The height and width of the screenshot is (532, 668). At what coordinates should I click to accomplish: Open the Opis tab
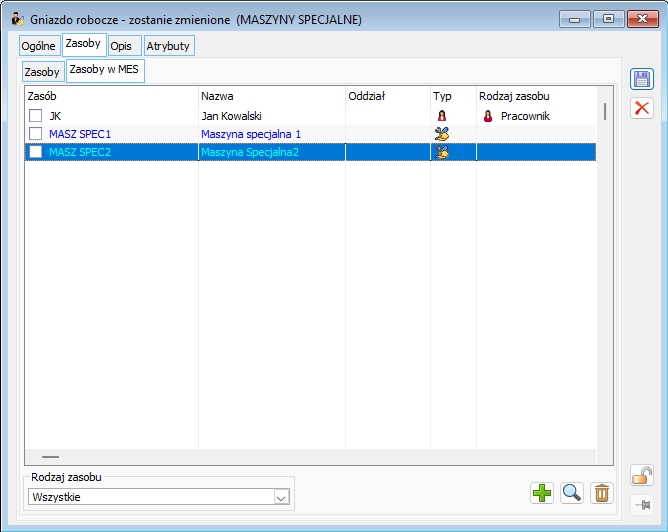tap(124, 46)
